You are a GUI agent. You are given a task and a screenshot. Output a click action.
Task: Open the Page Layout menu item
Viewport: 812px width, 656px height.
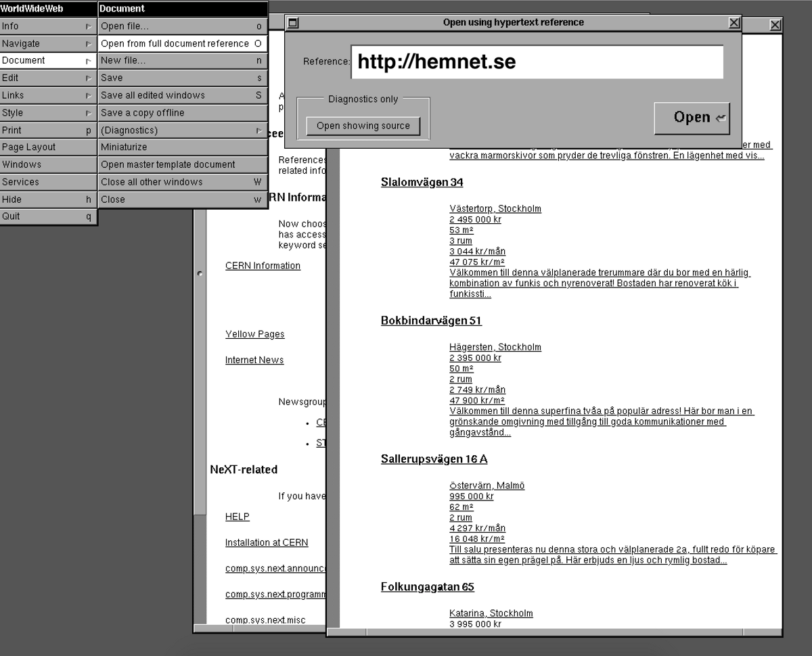[x=49, y=147]
